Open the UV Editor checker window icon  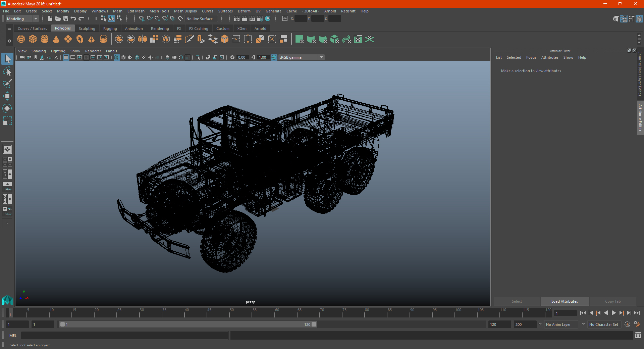coord(358,39)
